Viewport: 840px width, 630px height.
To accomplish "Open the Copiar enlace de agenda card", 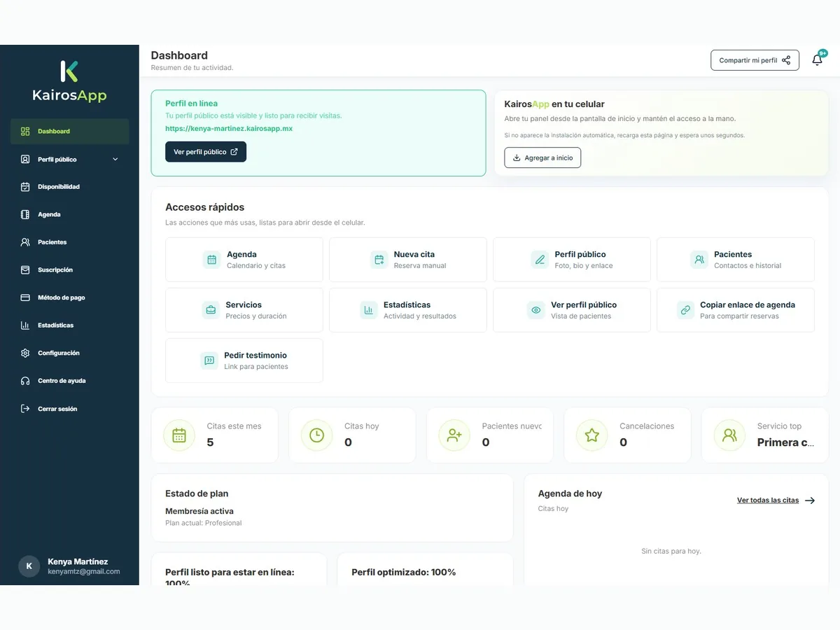I will click(x=736, y=310).
